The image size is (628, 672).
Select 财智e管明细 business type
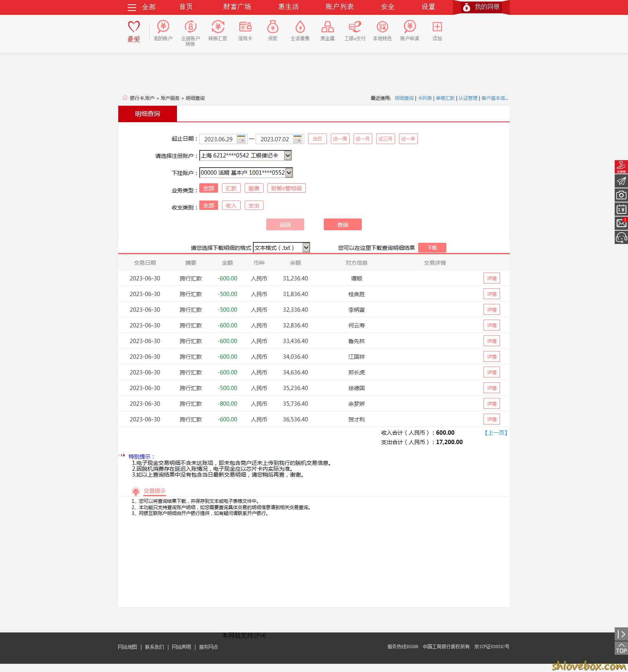click(x=287, y=188)
